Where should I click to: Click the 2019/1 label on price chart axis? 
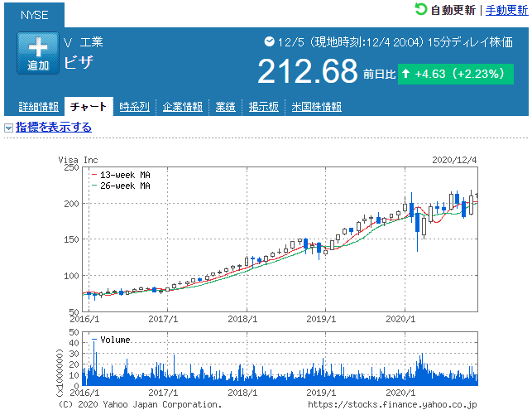(x=321, y=319)
